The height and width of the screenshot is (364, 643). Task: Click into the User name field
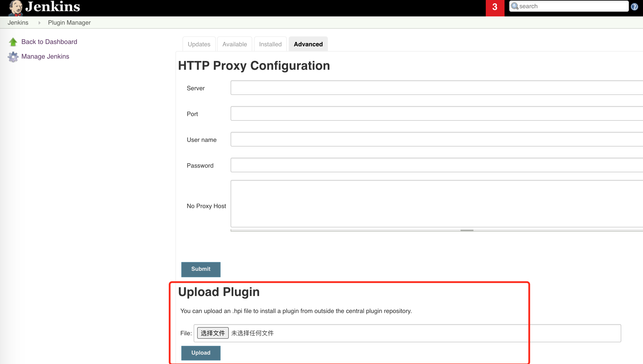[436, 139]
